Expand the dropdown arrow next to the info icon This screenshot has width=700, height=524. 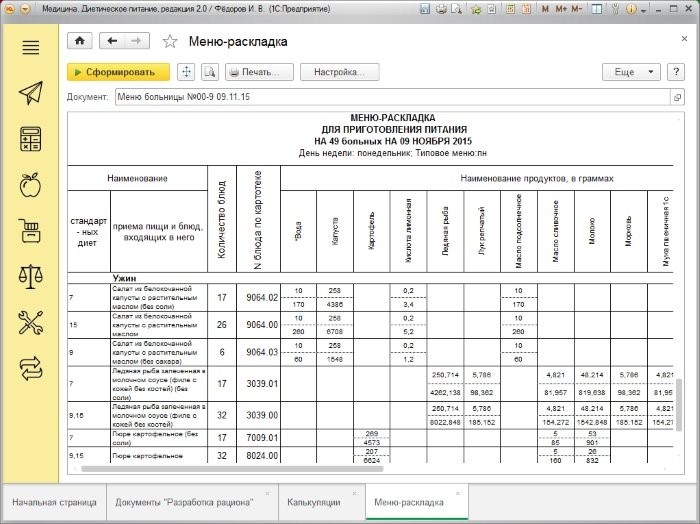click(x=644, y=9)
